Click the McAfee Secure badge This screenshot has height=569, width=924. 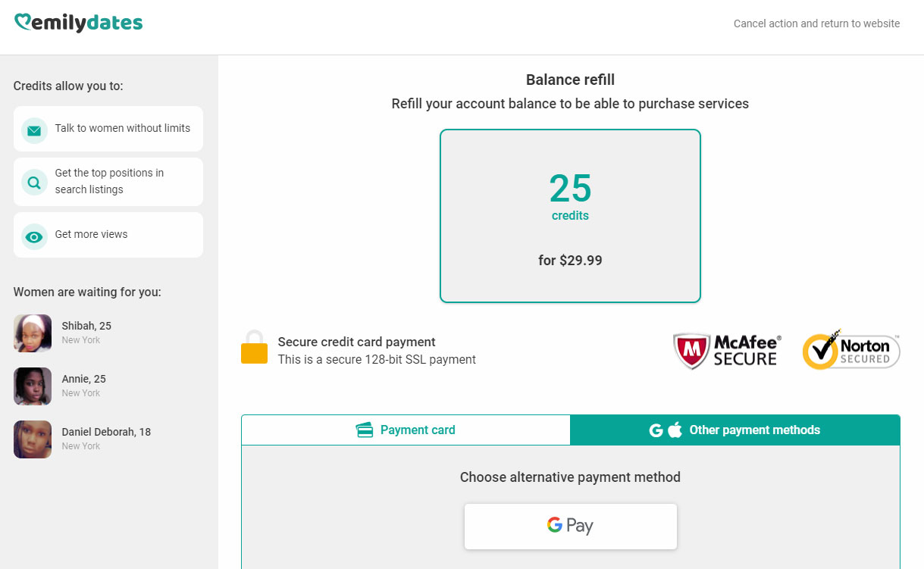[x=727, y=352]
